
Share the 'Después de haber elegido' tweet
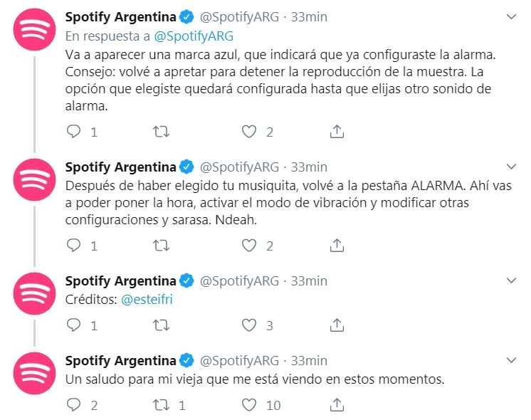tap(338, 246)
